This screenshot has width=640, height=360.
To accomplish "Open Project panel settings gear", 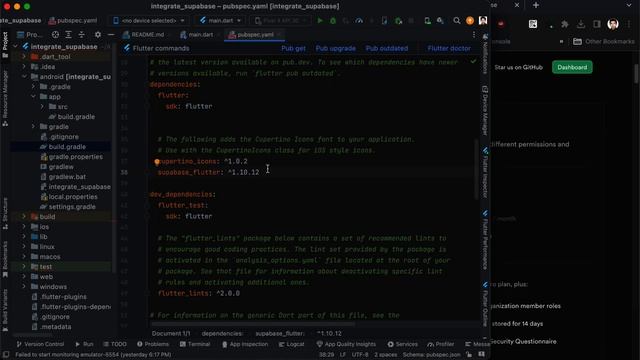I will pyautogui.click(x=98, y=35).
